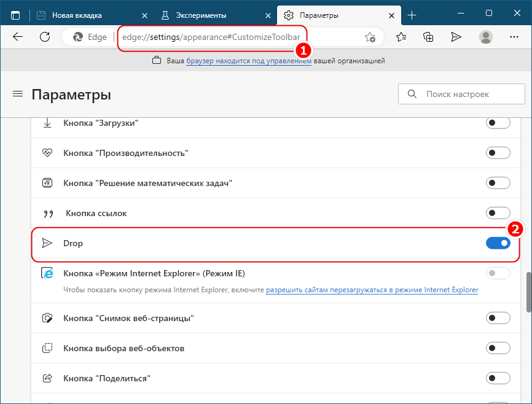Close the "Новая вкладка" tab

click(144, 15)
